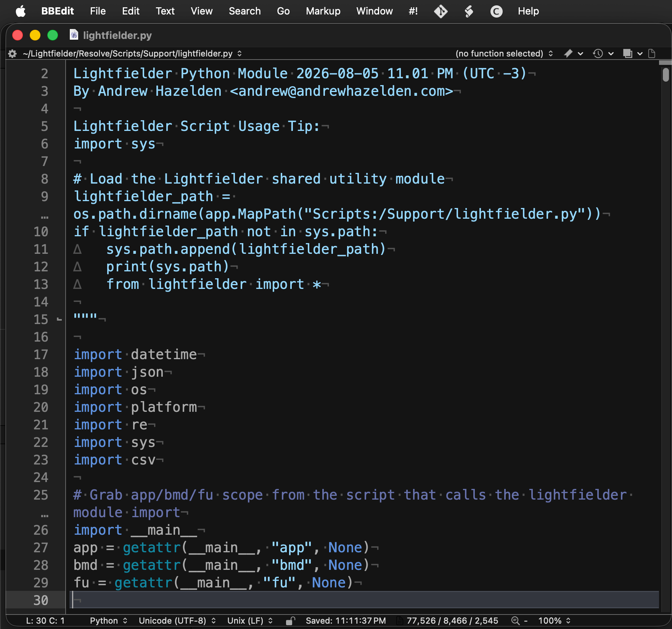Image resolution: width=672 pixels, height=629 pixels.
Task: Open the Git menu icon in menu bar
Action: [x=440, y=11]
